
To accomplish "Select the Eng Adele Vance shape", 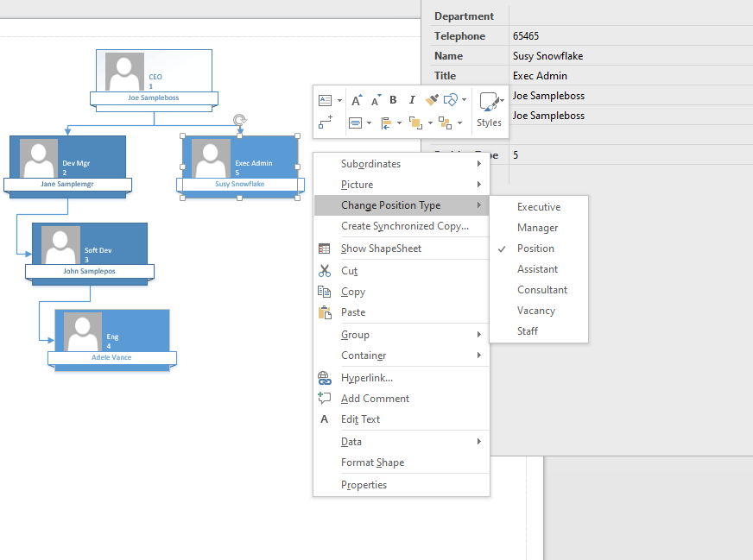I will click(112, 341).
